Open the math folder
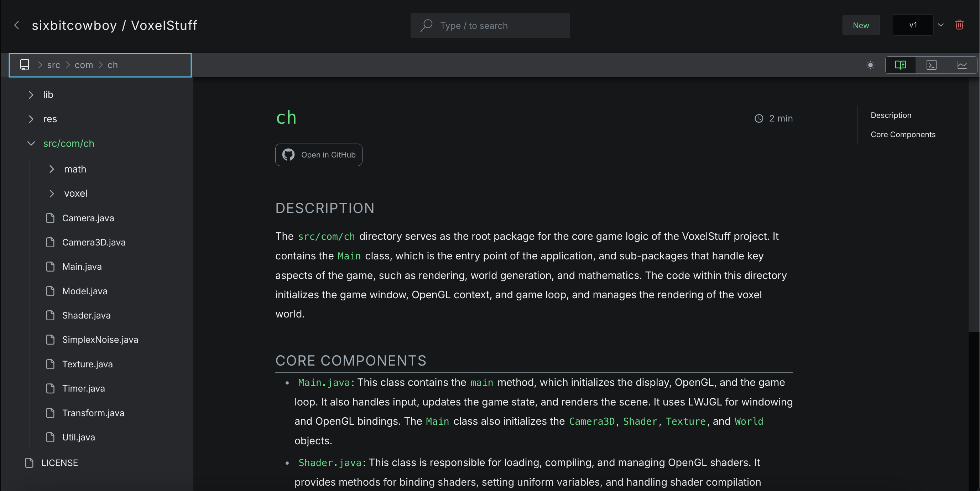The width and height of the screenshot is (980, 491). 75,169
